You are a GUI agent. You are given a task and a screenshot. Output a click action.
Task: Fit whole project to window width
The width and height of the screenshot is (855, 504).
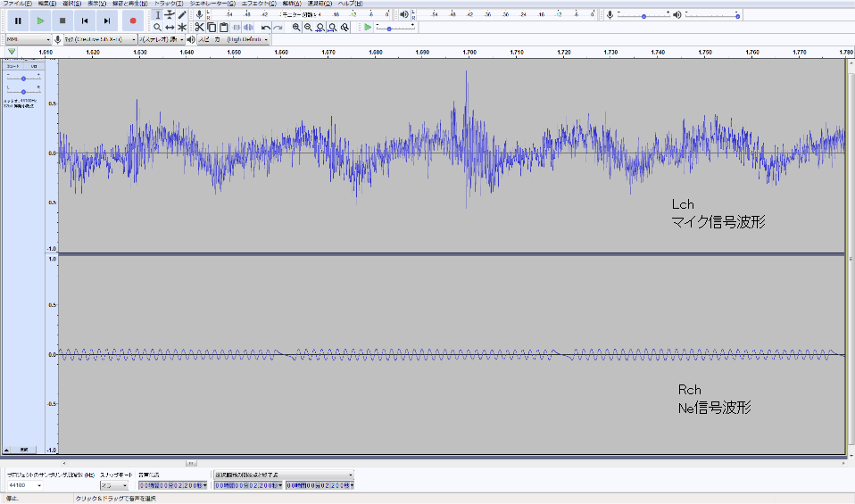[x=333, y=28]
